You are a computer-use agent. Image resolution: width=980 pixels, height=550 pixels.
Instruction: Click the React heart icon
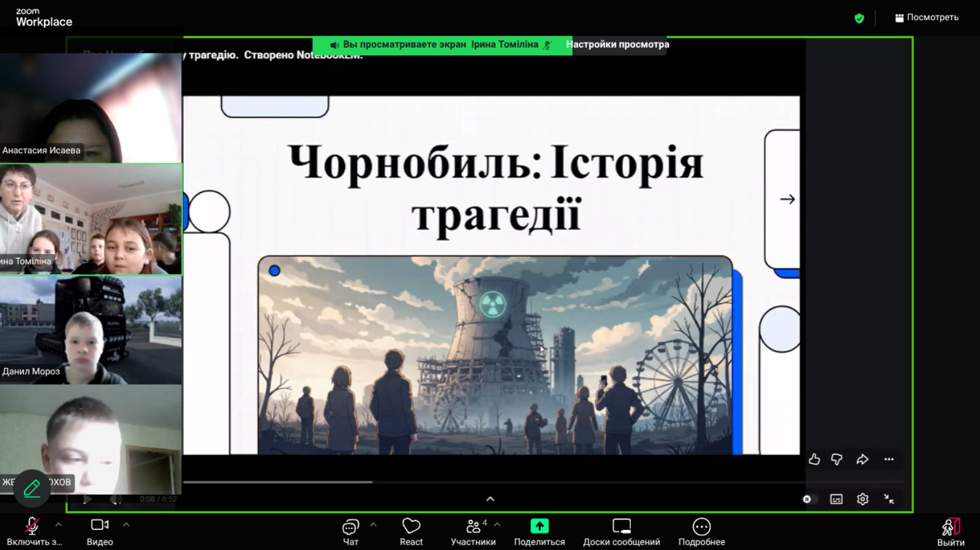411,527
